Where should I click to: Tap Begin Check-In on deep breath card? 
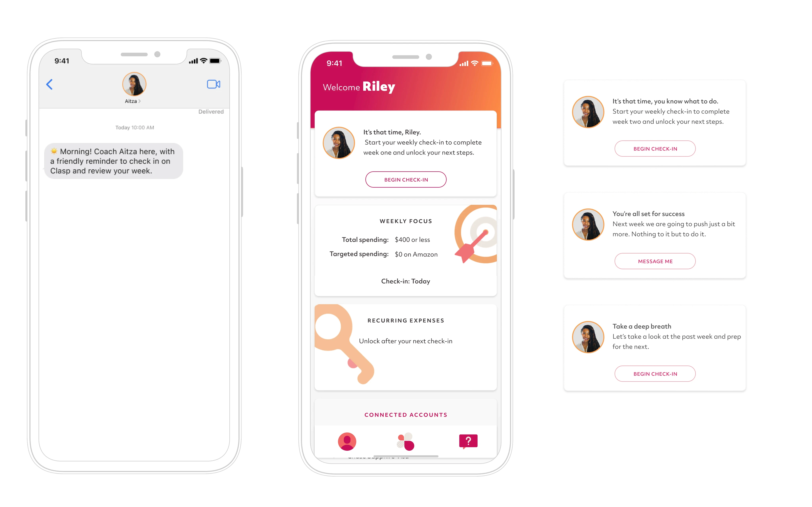point(654,373)
